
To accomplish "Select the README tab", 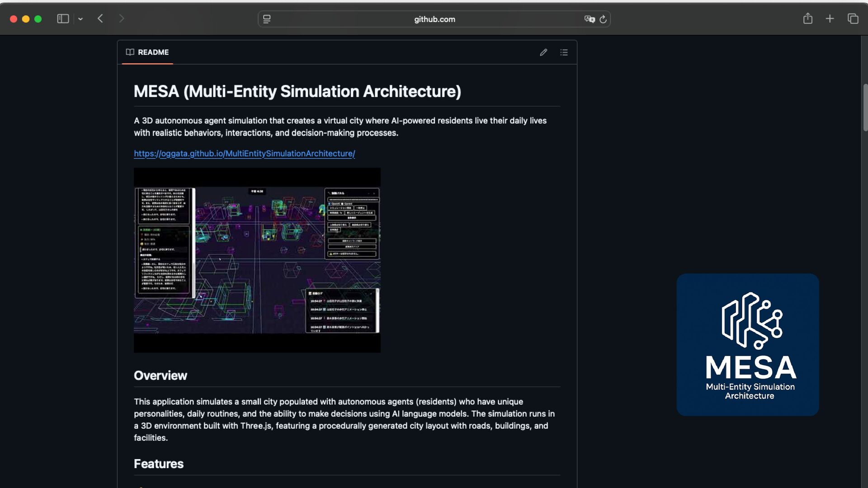I will [147, 52].
